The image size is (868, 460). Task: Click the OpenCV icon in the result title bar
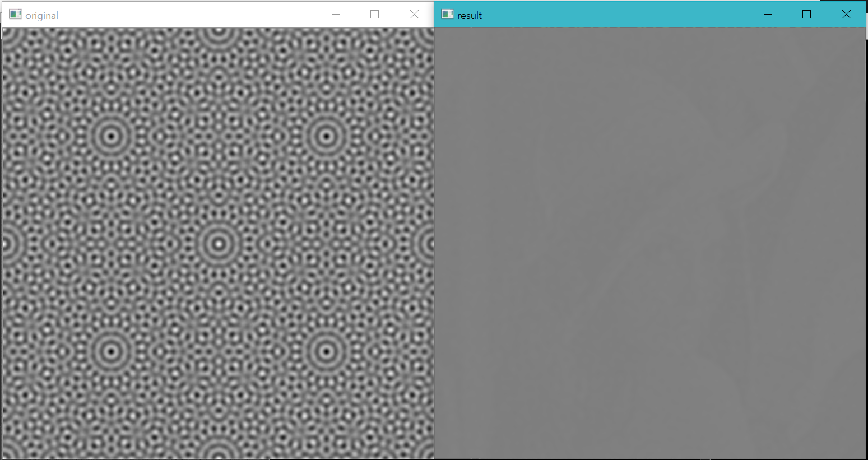[447, 15]
